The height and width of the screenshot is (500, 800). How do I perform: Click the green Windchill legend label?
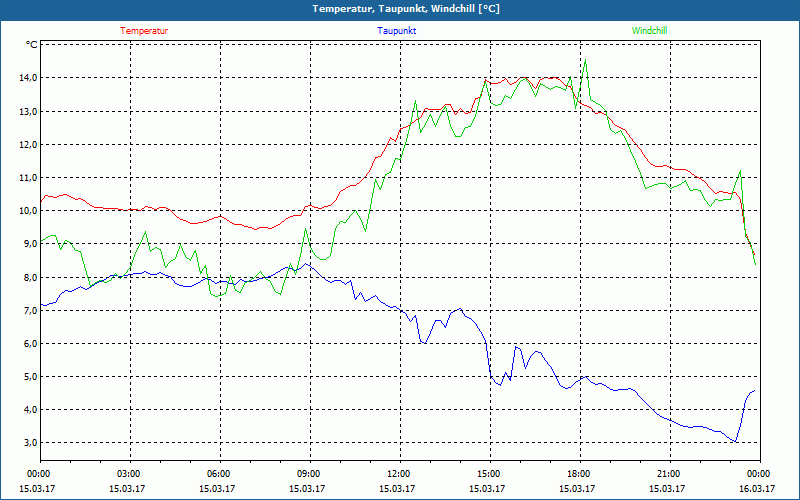click(x=649, y=31)
